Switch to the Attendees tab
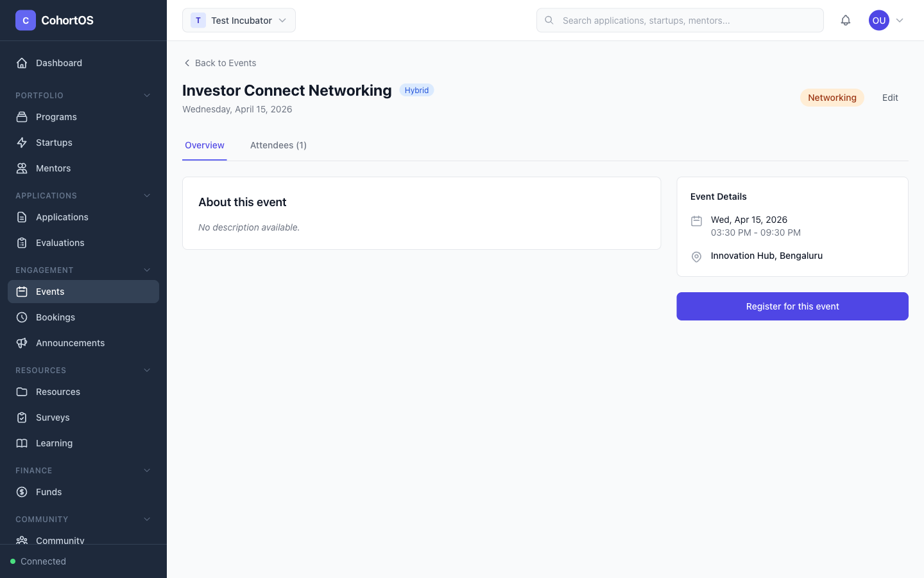The width and height of the screenshot is (924, 578). point(278,145)
